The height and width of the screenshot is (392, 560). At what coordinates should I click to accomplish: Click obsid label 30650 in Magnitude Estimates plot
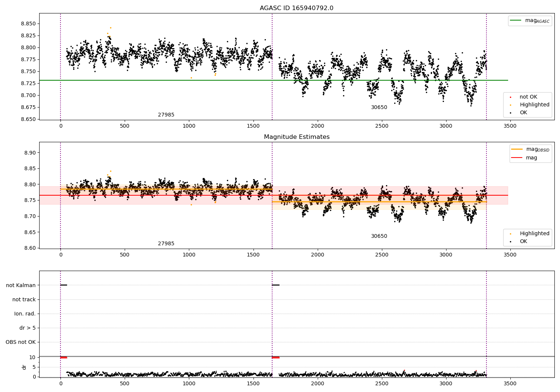pos(379,236)
